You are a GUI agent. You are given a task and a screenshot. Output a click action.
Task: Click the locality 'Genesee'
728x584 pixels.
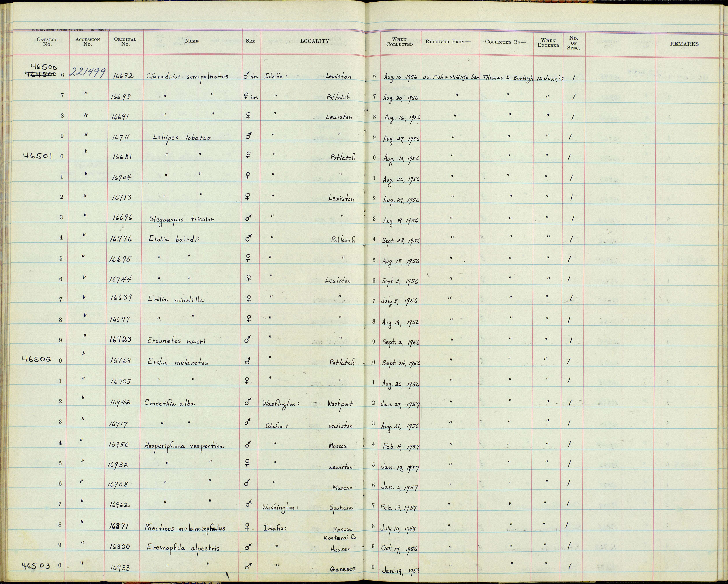pos(342,569)
